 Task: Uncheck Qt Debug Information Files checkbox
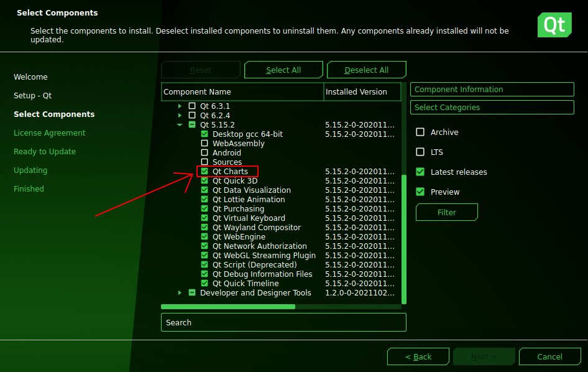pos(204,274)
